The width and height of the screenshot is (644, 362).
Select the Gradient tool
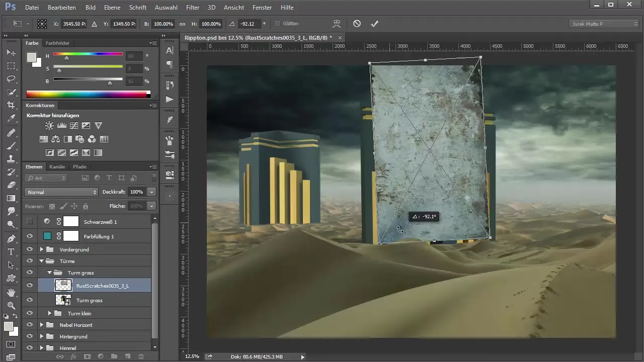click(11, 198)
